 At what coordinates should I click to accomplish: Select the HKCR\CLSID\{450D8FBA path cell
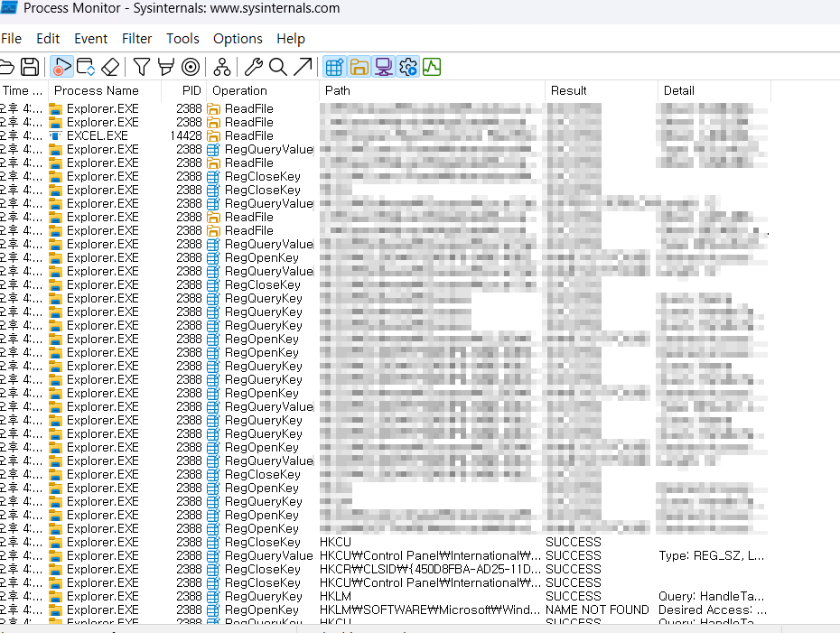coord(430,569)
